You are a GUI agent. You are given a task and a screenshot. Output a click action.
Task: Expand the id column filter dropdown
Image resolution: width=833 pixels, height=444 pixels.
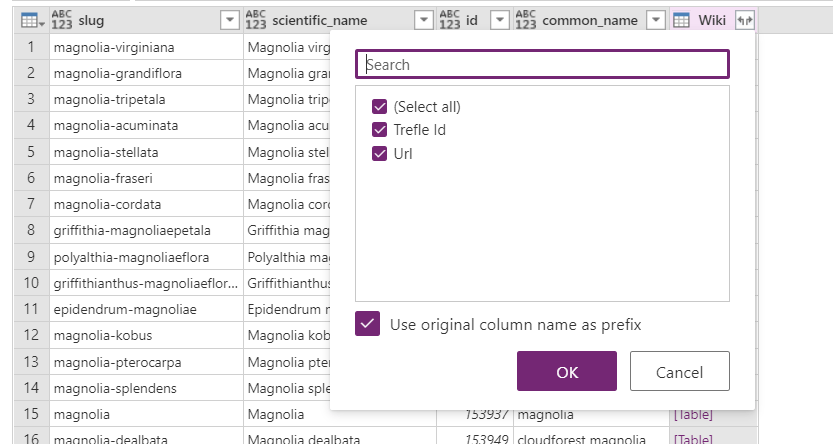499,20
